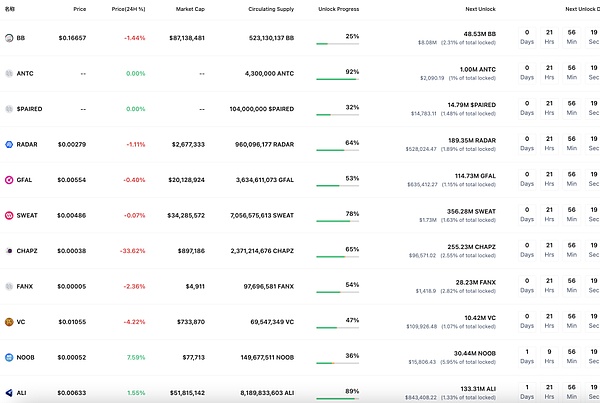Viewport: 600px width, 403px height.
Task: Click the ALI unlock progress bar
Action: pyautogui.click(x=337, y=399)
